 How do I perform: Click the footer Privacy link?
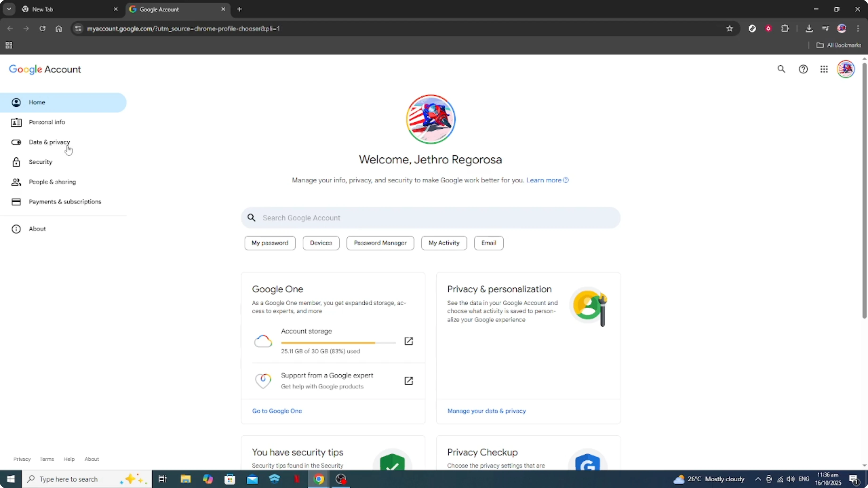pyautogui.click(x=22, y=459)
